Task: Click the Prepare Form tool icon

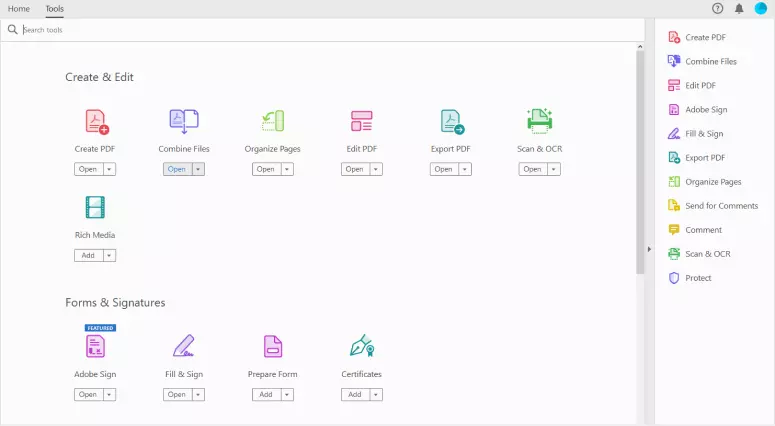Action: pos(273,346)
